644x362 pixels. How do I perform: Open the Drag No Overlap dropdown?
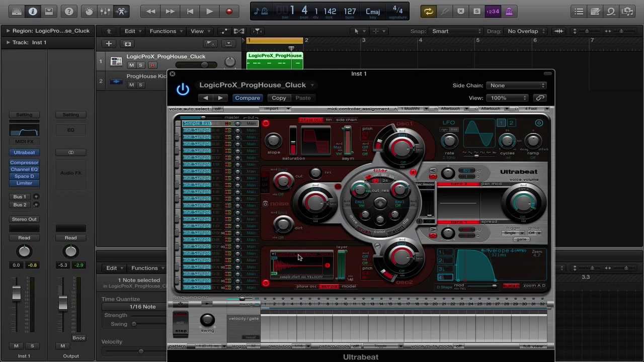point(526,31)
